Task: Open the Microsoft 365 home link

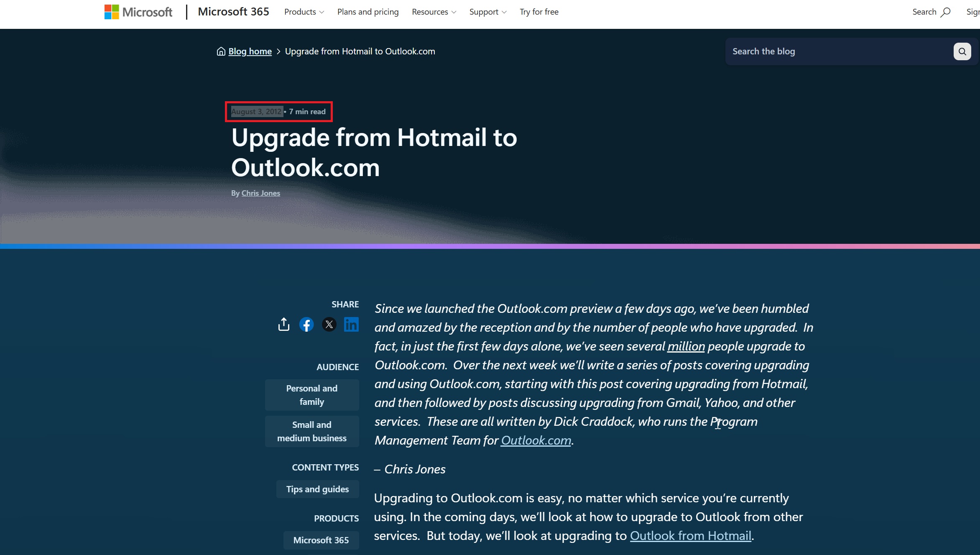Action: click(x=233, y=12)
